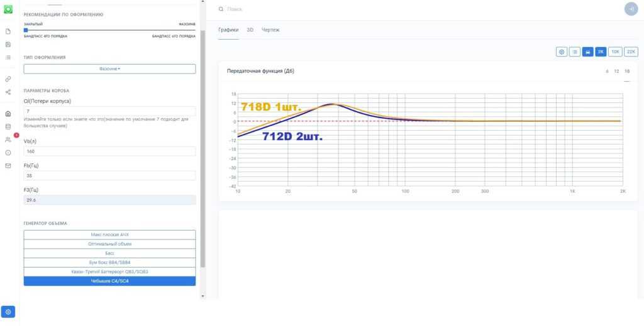Viewport: 644px width, 326px height.
Task: Click the share icon in left sidebar
Action: (x=8, y=92)
